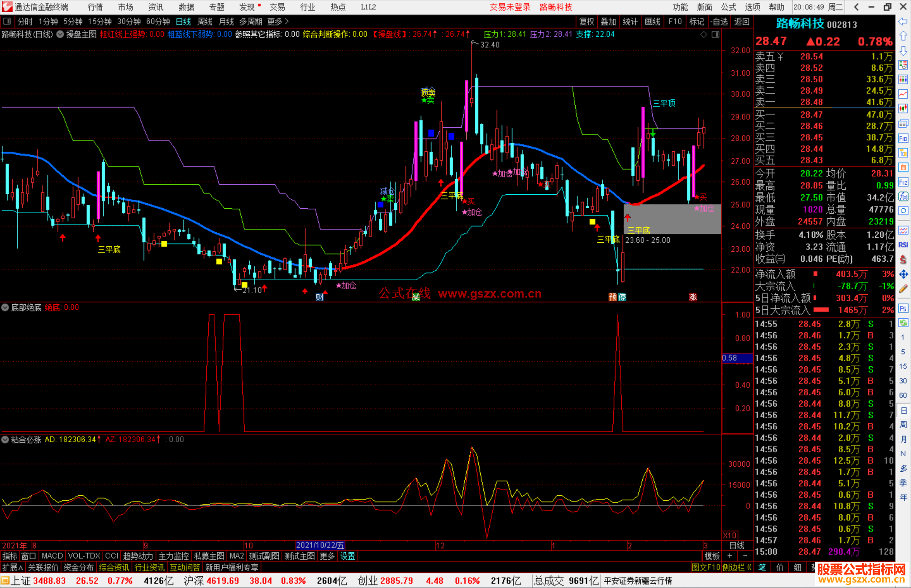Expand the 扩展 panel at bottom left

pyautogui.click(x=13, y=568)
